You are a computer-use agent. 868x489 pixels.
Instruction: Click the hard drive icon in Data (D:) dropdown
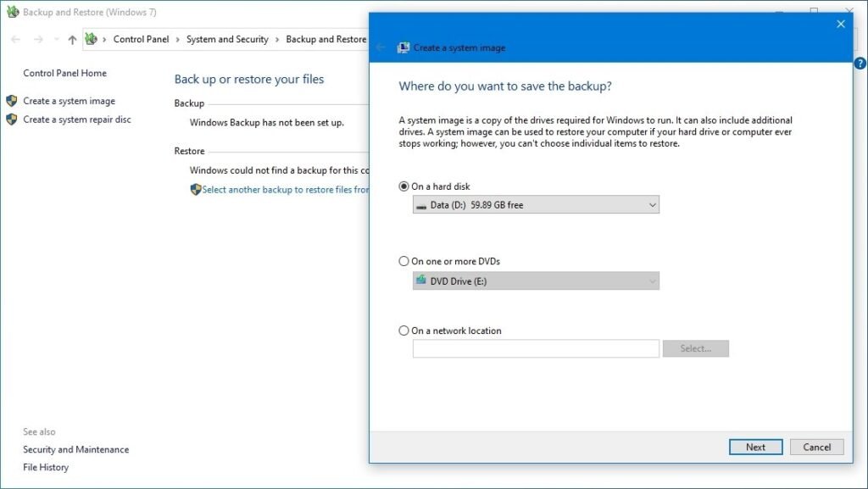click(421, 206)
